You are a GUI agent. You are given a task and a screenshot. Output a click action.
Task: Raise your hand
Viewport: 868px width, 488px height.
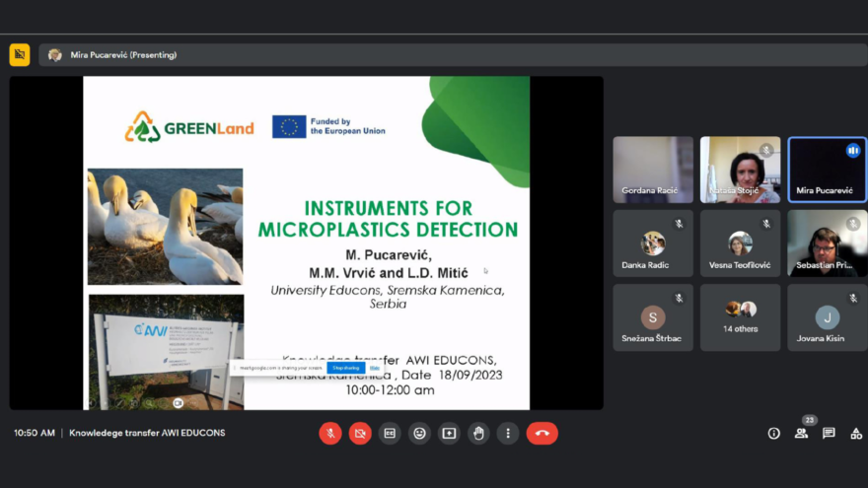[478, 433]
